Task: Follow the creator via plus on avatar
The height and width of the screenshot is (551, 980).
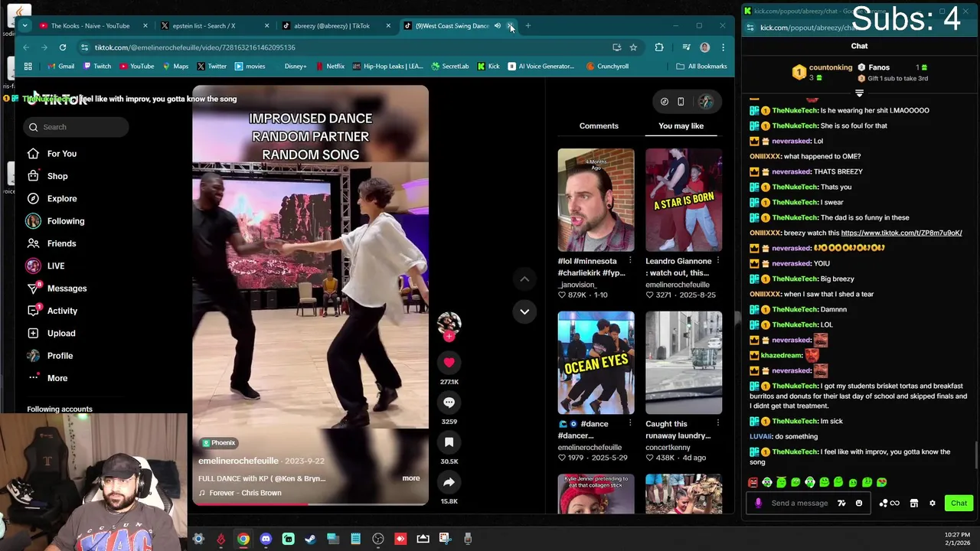Action: (x=449, y=336)
